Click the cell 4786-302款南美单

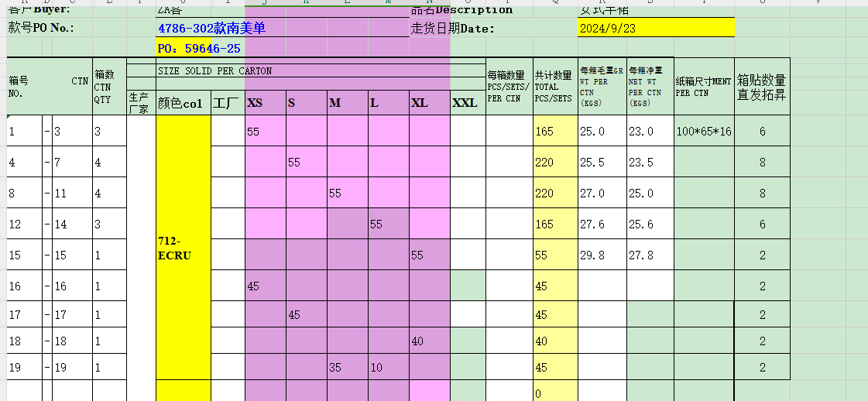[211, 28]
